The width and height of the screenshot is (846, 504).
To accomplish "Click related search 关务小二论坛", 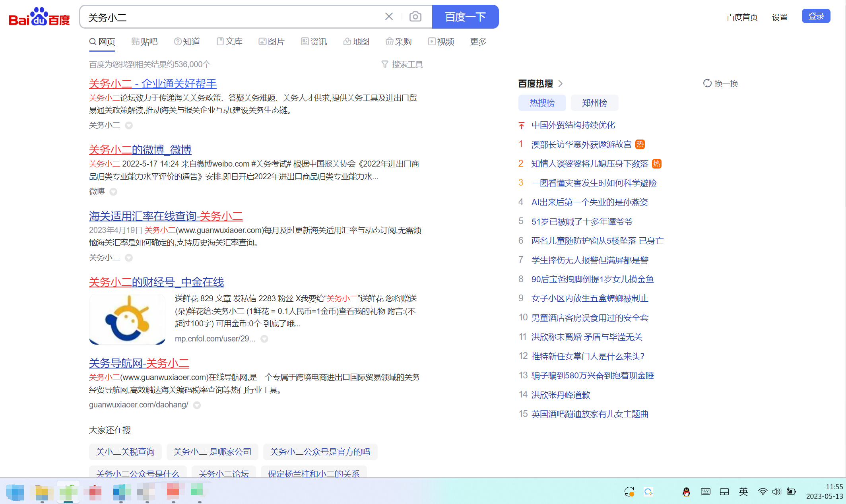I will point(224,472).
